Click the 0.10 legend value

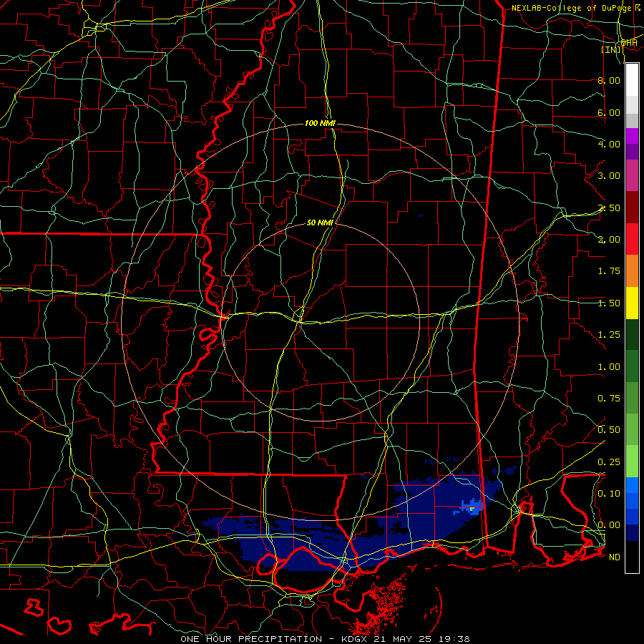click(609, 493)
